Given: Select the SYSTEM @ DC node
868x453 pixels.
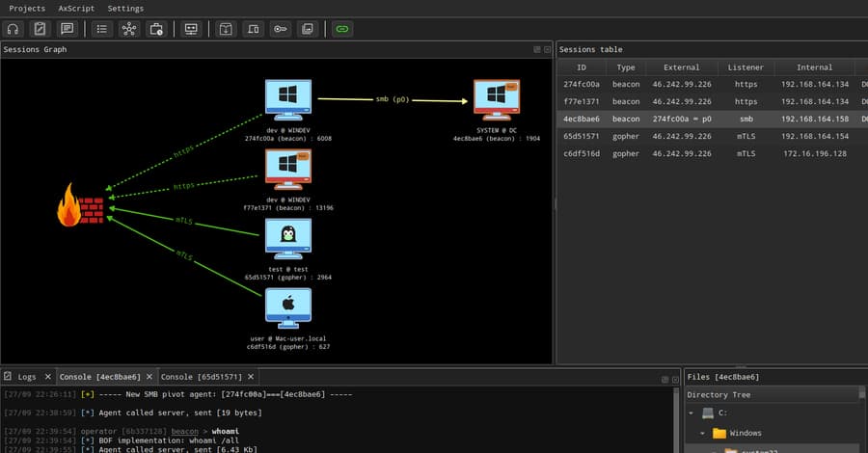Looking at the screenshot, I should click(x=497, y=99).
